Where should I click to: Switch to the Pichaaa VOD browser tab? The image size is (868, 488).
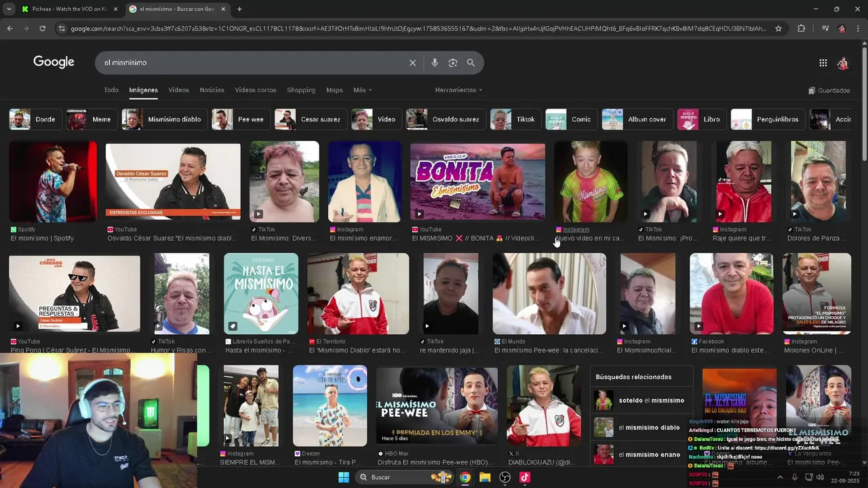[x=69, y=9]
